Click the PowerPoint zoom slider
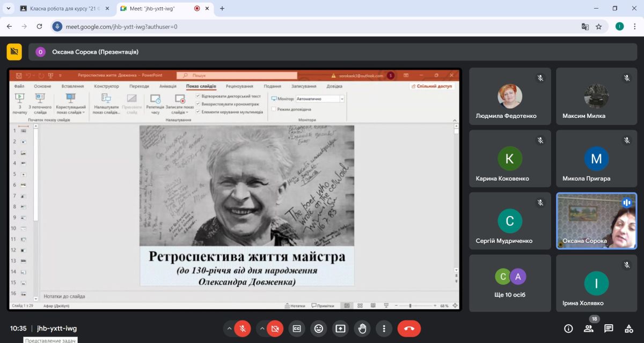Image resolution: width=644 pixels, height=343 pixels. (411, 305)
